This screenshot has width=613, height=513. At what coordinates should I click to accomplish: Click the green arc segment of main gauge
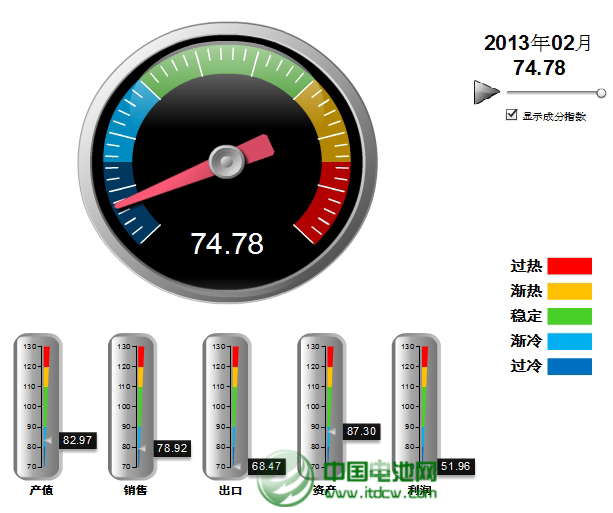[227, 62]
